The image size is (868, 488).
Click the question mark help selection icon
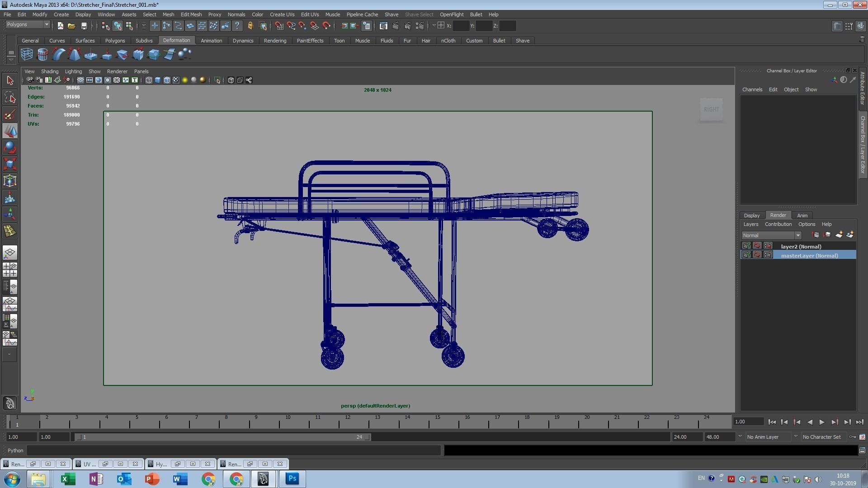pyautogui.click(x=237, y=26)
